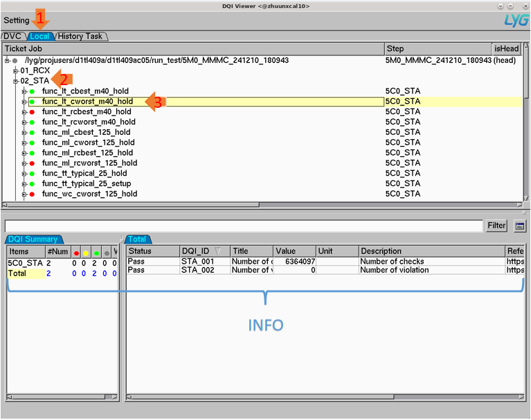Click red status dot of func_wc_cworst_125_hold
This screenshot has height=420, width=531.
click(32, 194)
